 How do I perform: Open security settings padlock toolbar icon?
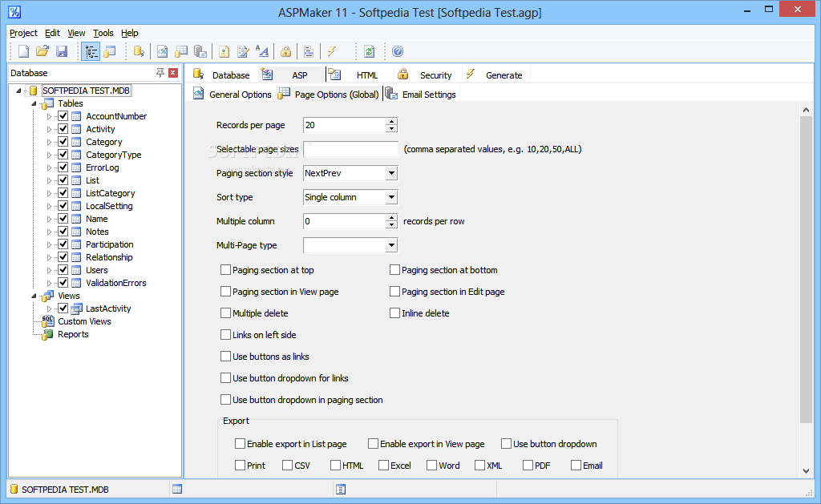286,51
